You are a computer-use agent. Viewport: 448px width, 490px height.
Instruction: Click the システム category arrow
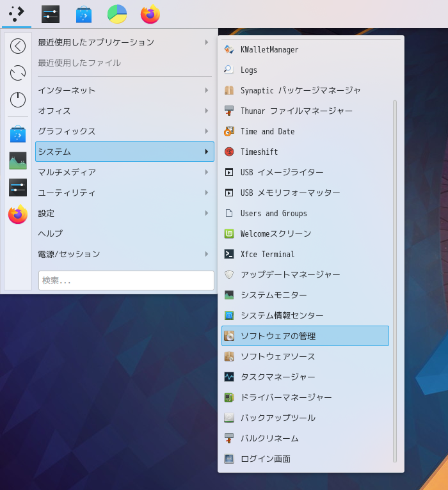point(206,152)
